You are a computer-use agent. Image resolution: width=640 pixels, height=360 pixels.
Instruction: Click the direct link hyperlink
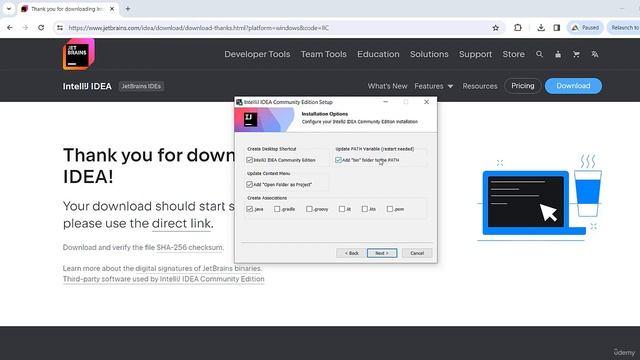[x=182, y=224]
